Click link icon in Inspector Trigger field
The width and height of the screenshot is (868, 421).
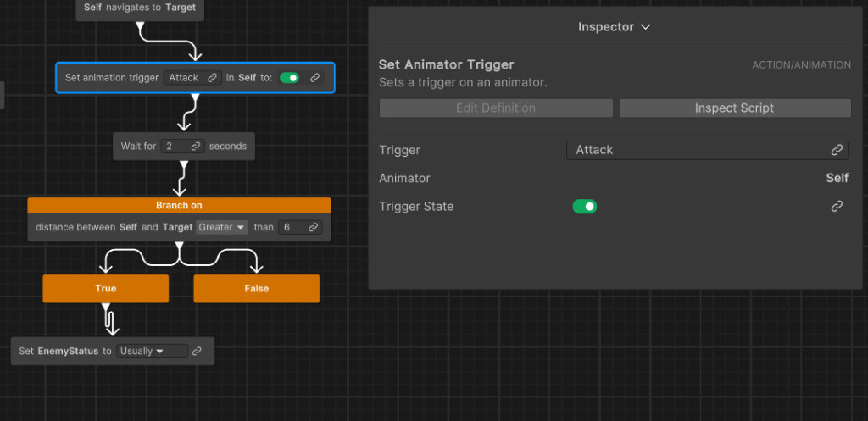(837, 150)
